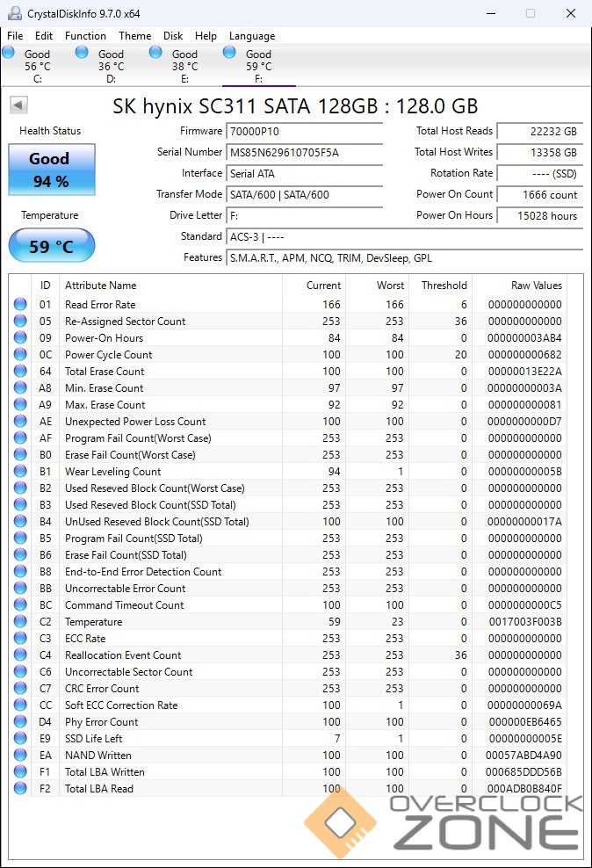
Task: Click the status orb for Read Error Rate
Action: pos(20,305)
